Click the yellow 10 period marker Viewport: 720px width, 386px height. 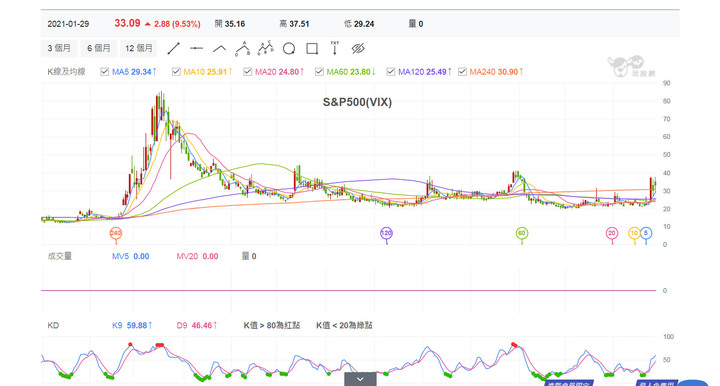[634, 234]
